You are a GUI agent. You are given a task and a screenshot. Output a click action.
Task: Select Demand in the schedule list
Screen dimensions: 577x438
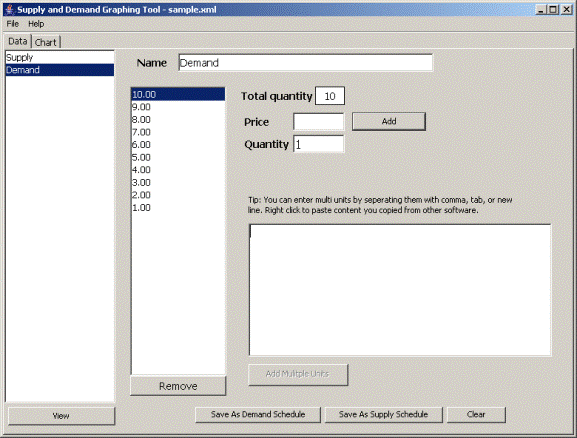click(60, 70)
